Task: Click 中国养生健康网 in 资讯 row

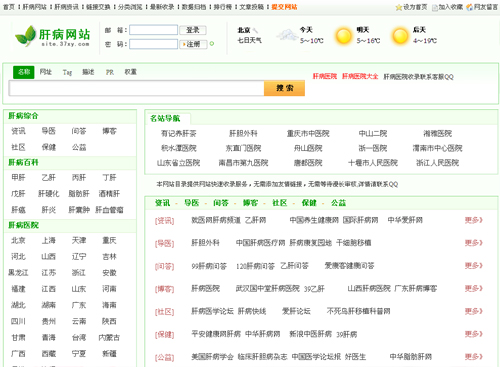Action: point(314,220)
